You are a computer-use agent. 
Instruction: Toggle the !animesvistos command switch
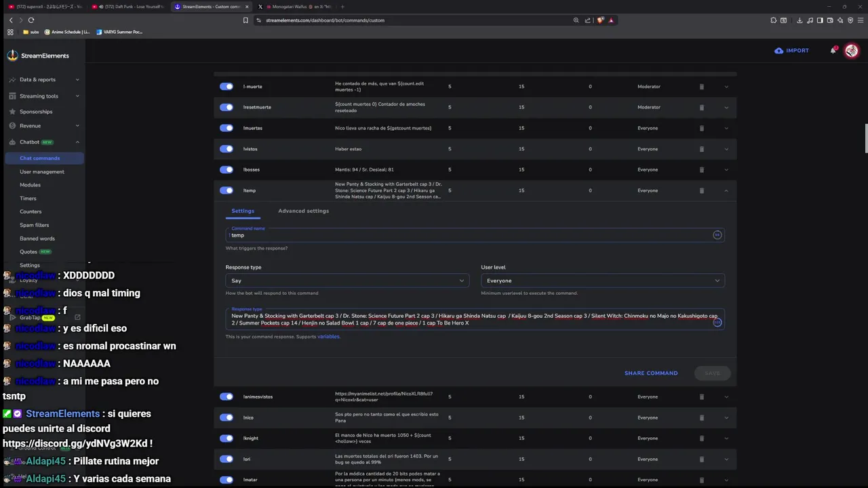click(x=226, y=396)
